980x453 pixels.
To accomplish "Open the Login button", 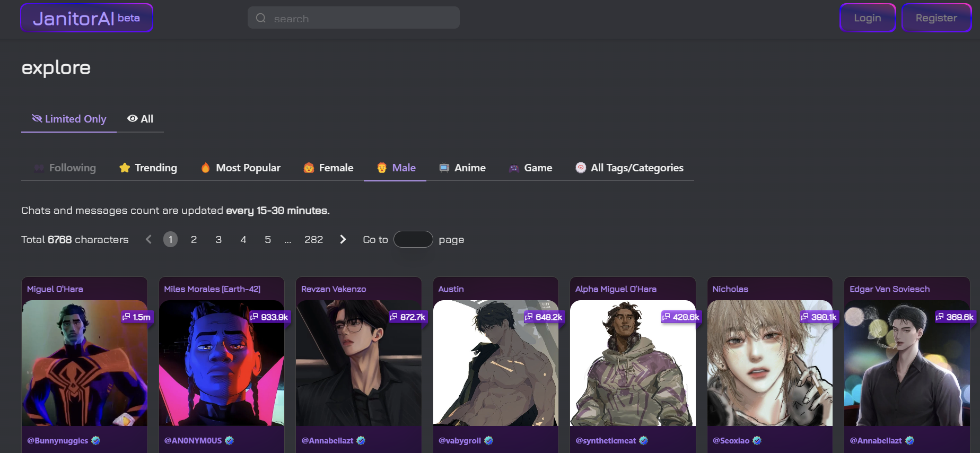I will [x=868, y=18].
